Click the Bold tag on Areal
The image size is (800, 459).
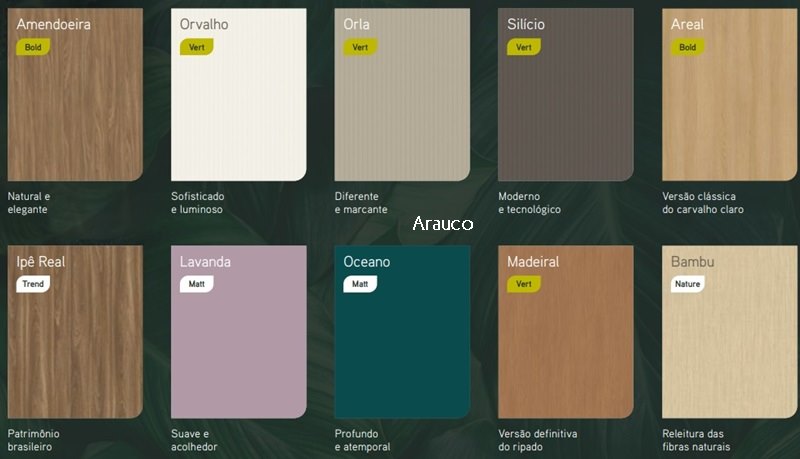[688, 47]
